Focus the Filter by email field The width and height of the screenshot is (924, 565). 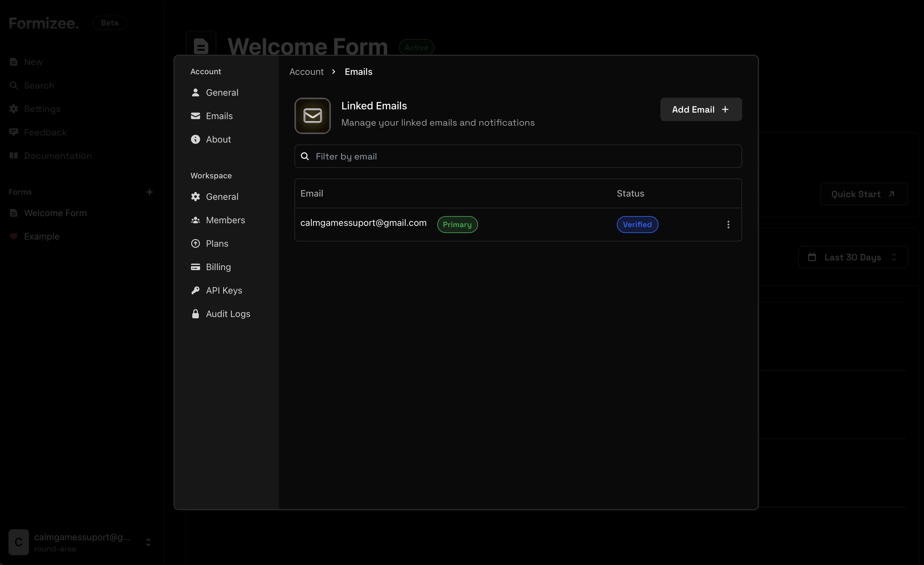[518, 157]
